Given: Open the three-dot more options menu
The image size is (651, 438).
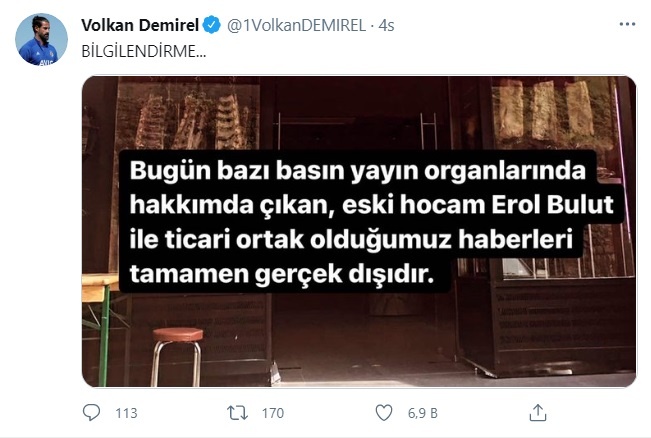Looking at the screenshot, I should pos(627,24).
